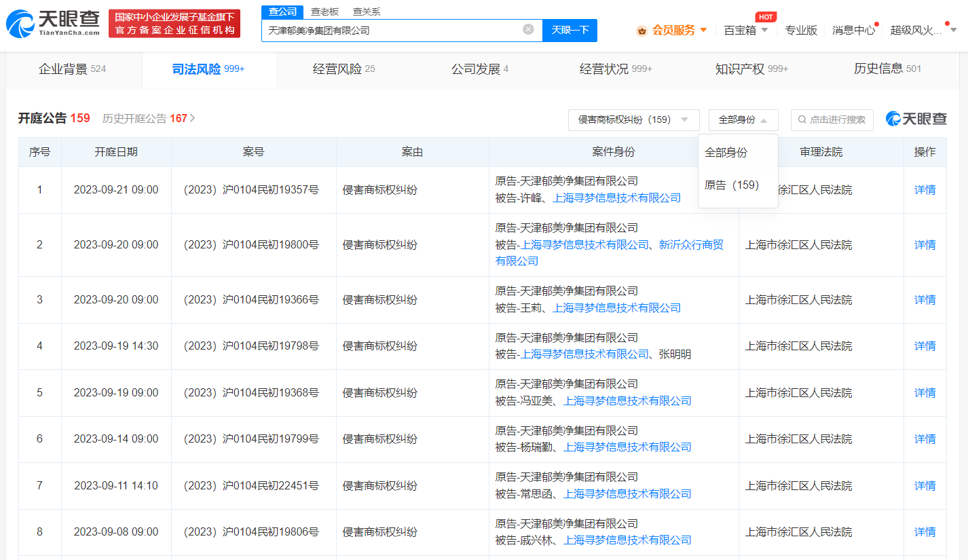
Task: Select the 查关系 search tab
Action: (x=367, y=12)
